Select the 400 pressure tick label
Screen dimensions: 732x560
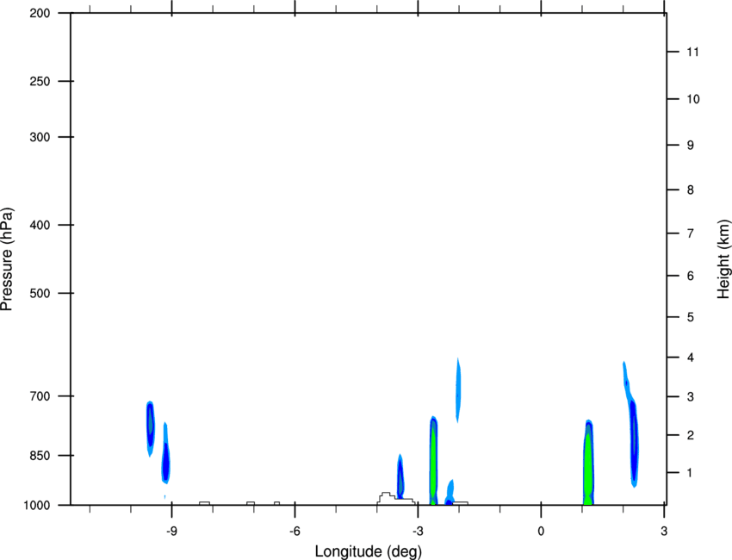tap(40, 225)
